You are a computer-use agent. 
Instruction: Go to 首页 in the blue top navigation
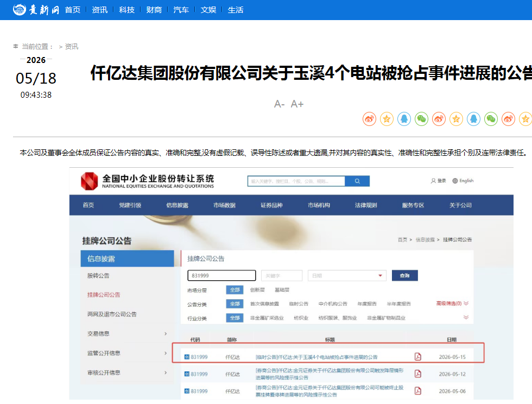(x=73, y=10)
